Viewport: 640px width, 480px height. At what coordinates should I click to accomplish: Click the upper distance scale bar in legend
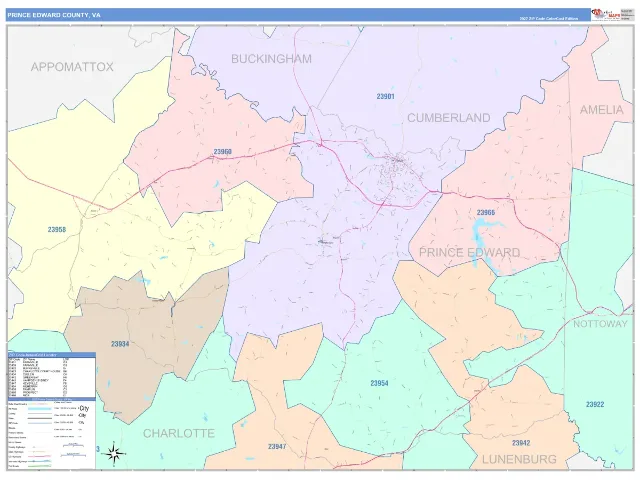point(73,445)
